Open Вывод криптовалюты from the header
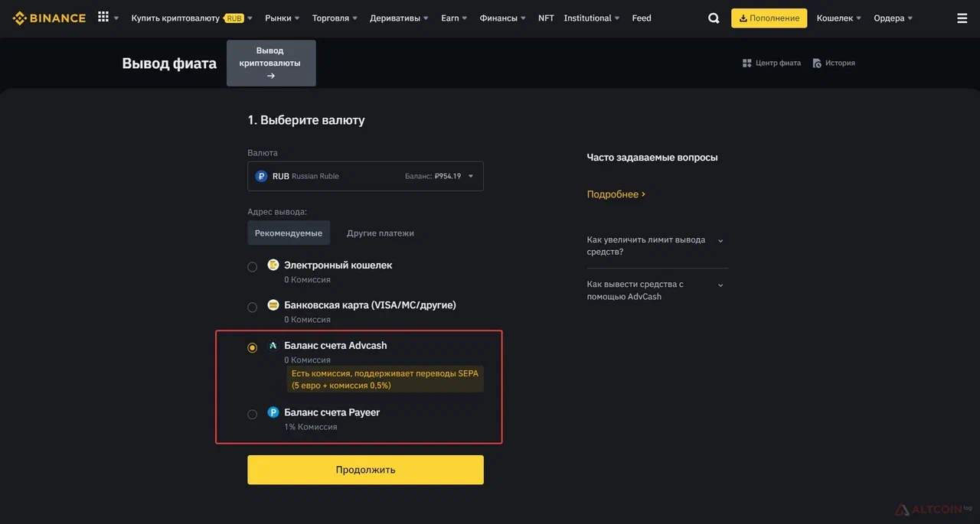 (x=269, y=60)
